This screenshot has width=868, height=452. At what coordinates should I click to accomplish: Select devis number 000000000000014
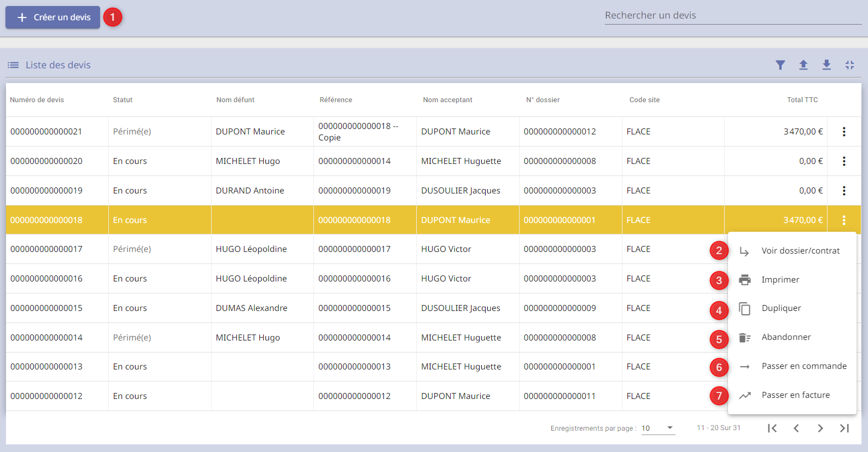[x=46, y=338]
